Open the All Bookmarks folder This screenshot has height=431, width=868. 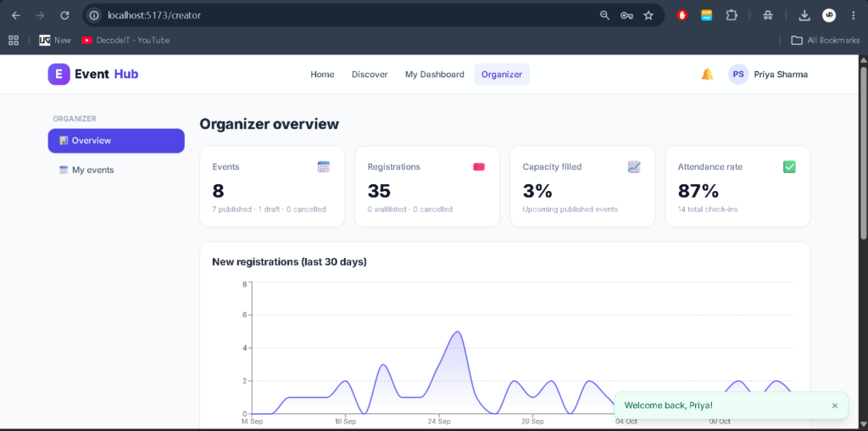pyautogui.click(x=826, y=40)
